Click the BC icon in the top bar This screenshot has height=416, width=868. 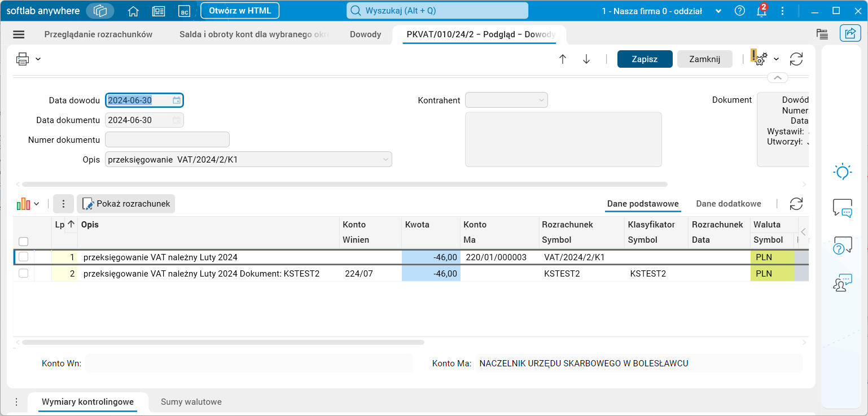184,11
